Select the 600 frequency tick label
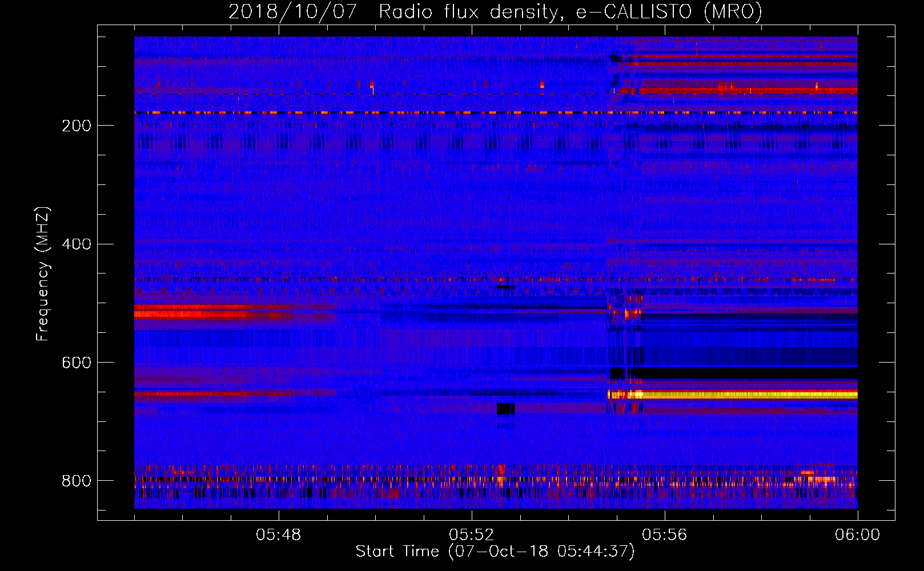 [x=77, y=363]
